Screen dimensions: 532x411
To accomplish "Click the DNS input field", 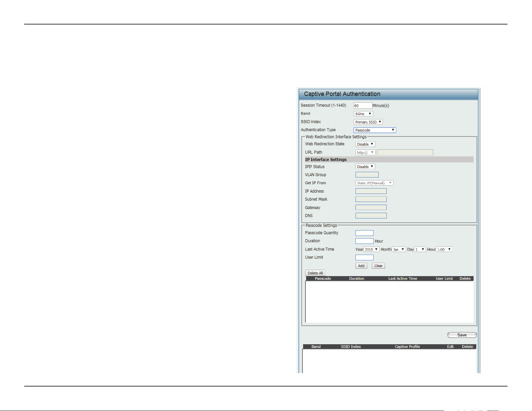I will click(371, 216).
